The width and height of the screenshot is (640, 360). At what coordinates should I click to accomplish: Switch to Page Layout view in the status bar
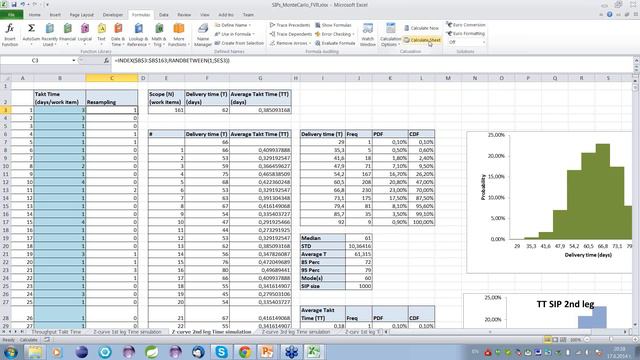tap(555, 340)
